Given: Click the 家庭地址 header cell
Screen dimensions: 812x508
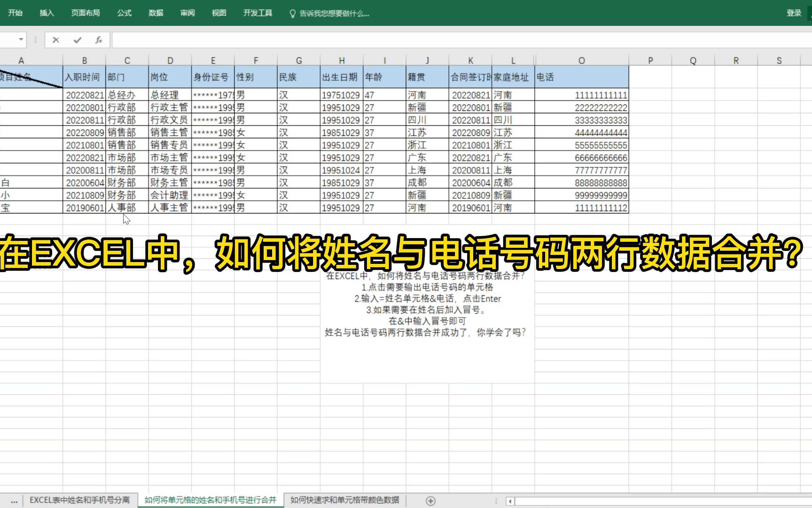Looking at the screenshot, I should pyautogui.click(x=513, y=77).
